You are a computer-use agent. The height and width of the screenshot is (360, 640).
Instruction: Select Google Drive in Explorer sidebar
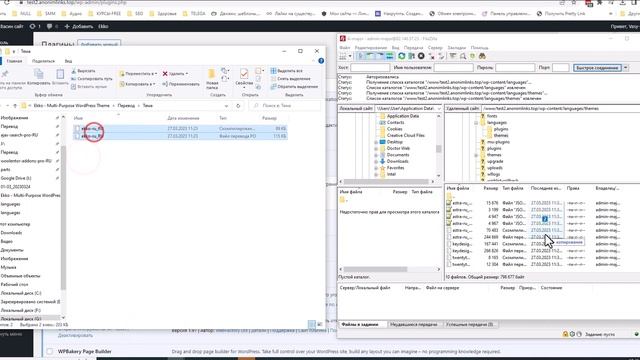tap(16, 178)
